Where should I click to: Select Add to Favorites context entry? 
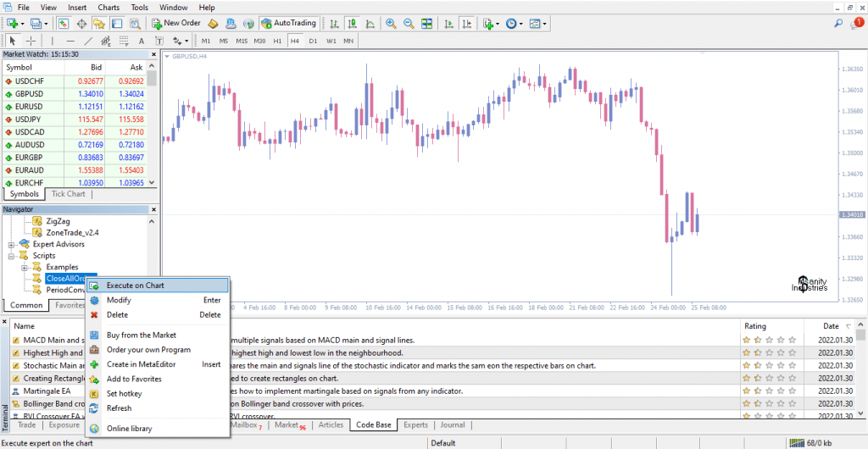click(x=133, y=379)
